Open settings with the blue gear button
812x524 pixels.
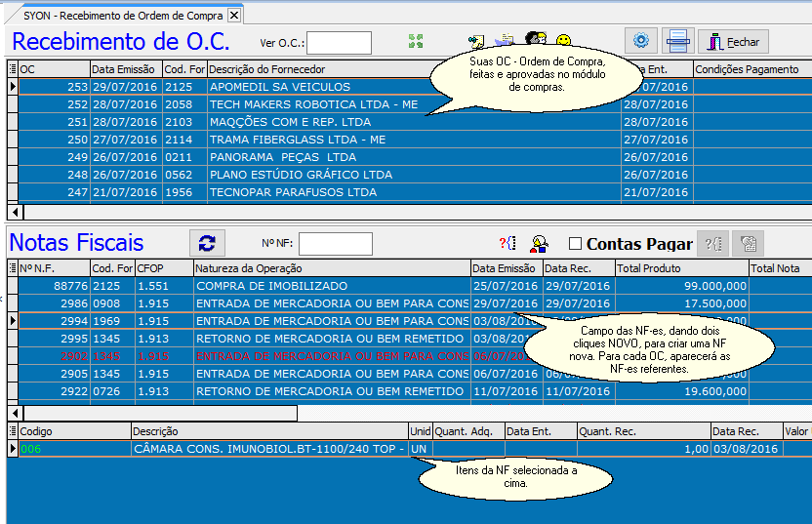(641, 41)
